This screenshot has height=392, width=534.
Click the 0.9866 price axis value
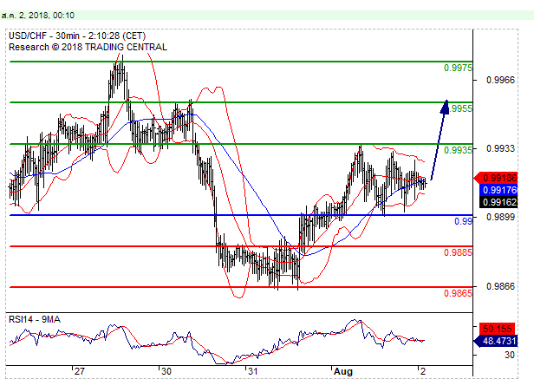pos(500,286)
